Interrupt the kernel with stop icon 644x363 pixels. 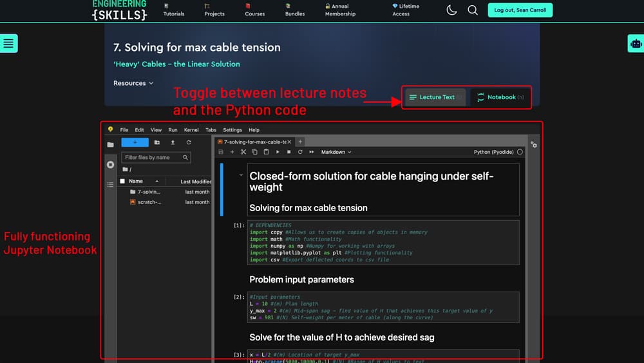[x=289, y=152]
